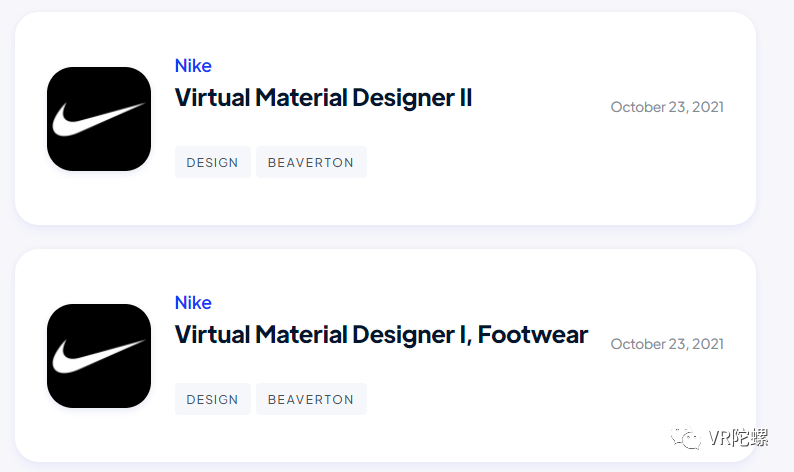Select the white swoosh in the Designer II logo
This screenshot has width=794, height=472.
99,120
